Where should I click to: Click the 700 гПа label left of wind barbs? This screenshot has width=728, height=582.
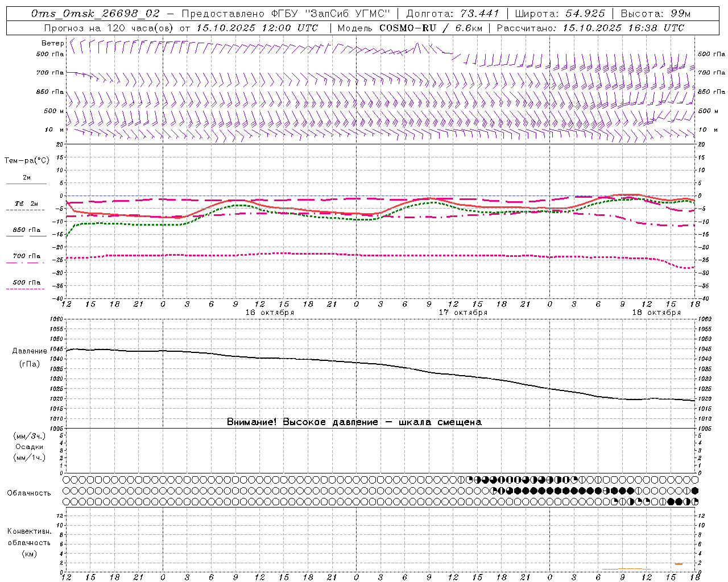(x=50, y=73)
